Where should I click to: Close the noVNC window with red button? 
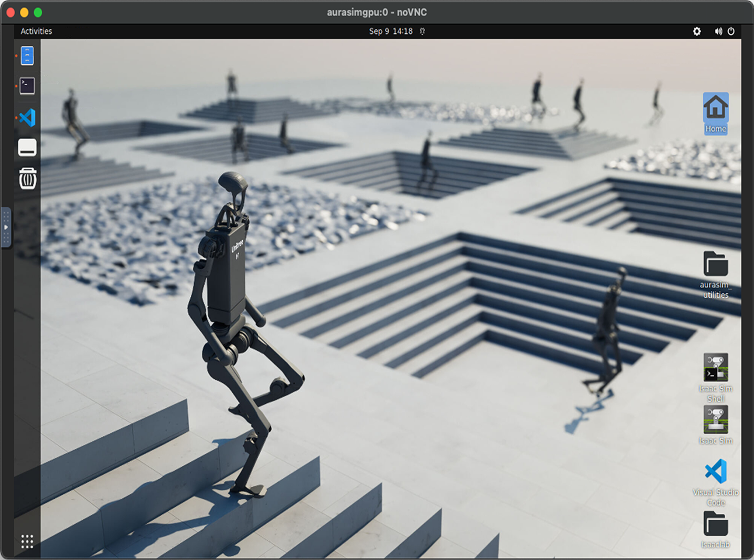point(10,12)
